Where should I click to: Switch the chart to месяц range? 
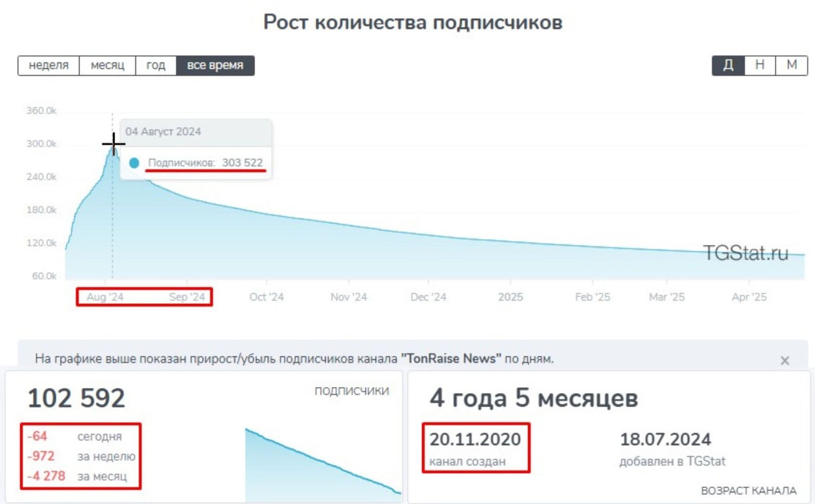107,66
